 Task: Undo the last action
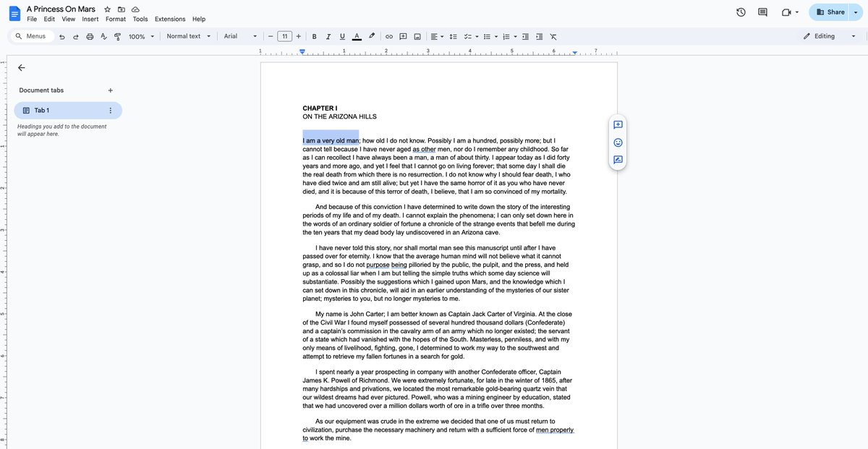click(x=62, y=36)
